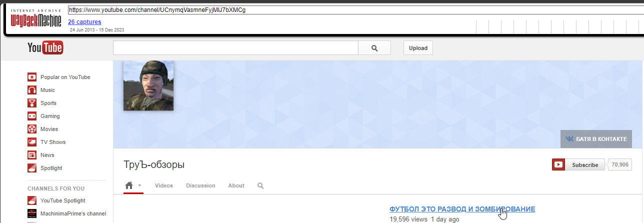The height and width of the screenshot is (223, 644).
Task: Open home tab dropdown arrow
Action: [140, 185]
